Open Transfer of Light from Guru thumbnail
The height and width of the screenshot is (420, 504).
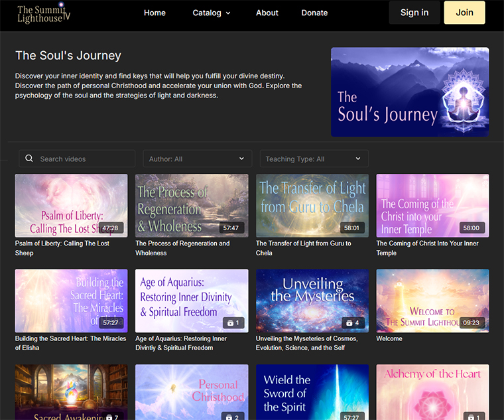point(312,206)
